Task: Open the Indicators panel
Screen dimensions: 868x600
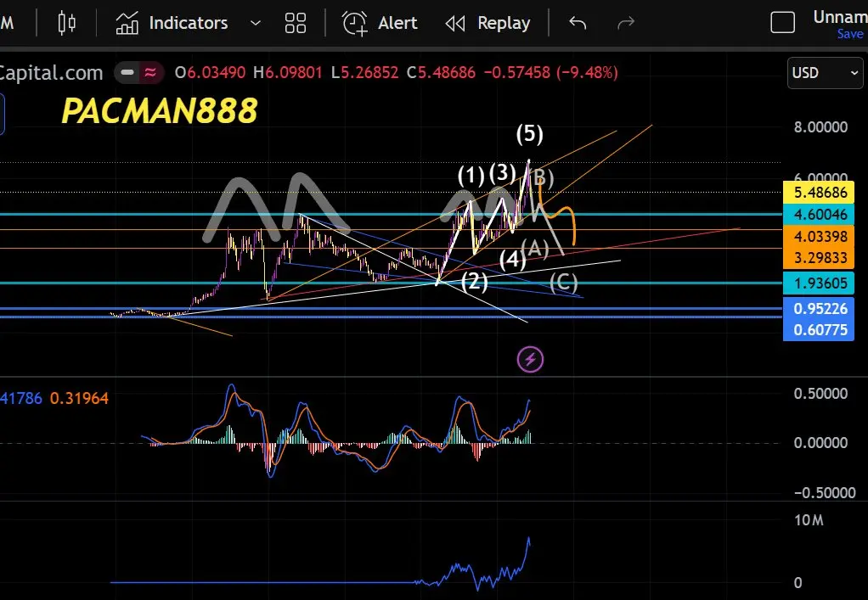Action: click(172, 23)
